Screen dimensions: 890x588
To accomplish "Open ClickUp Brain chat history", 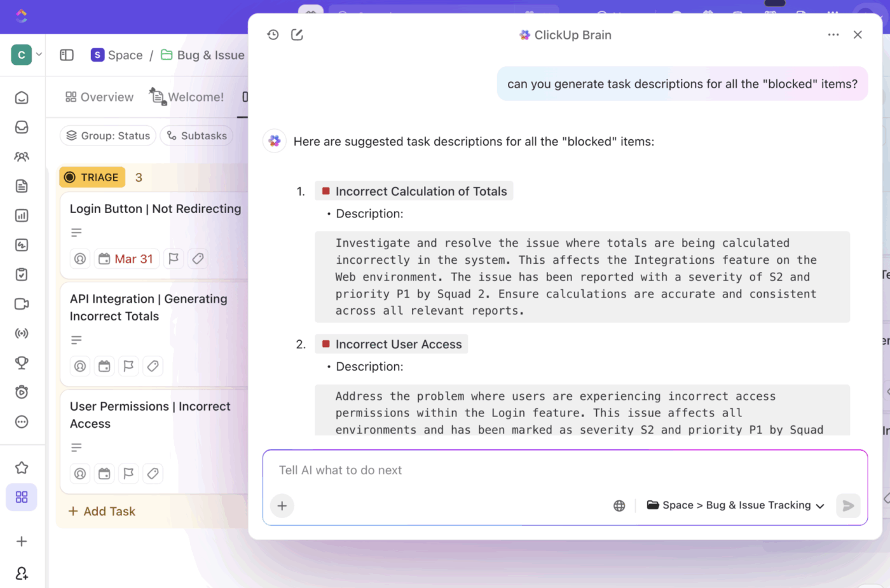I will coord(273,35).
